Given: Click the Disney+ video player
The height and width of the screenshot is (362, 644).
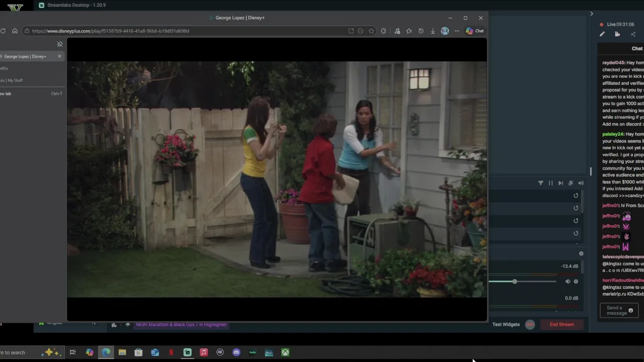Looking at the screenshot, I should tap(277, 179).
